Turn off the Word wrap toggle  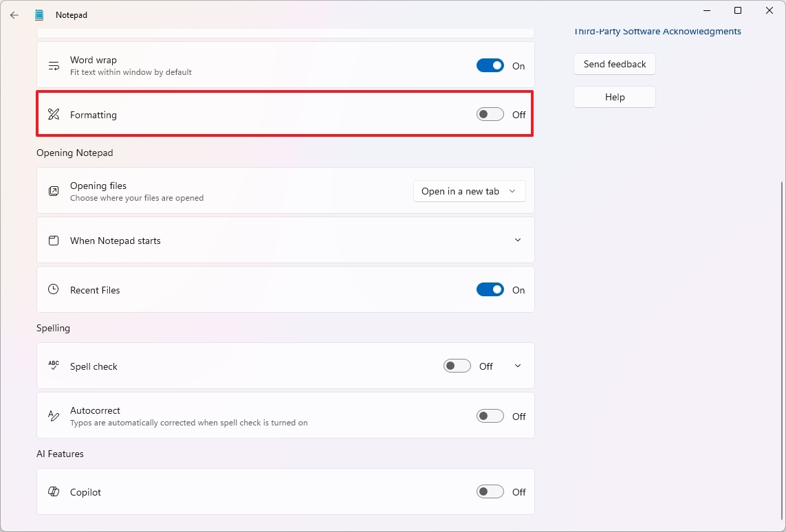[x=490, y=65]
